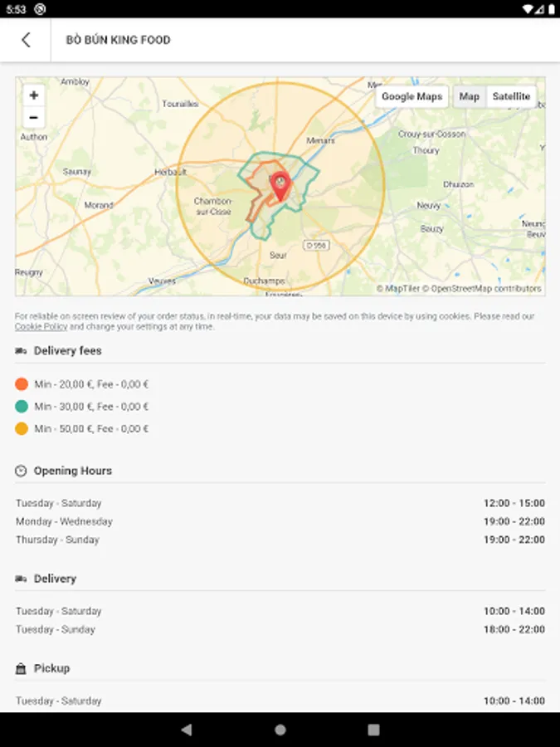Click the 'Thursday - Sunday' opening hours row
Viewport: 560px width, 747px height.
[280, 539]
